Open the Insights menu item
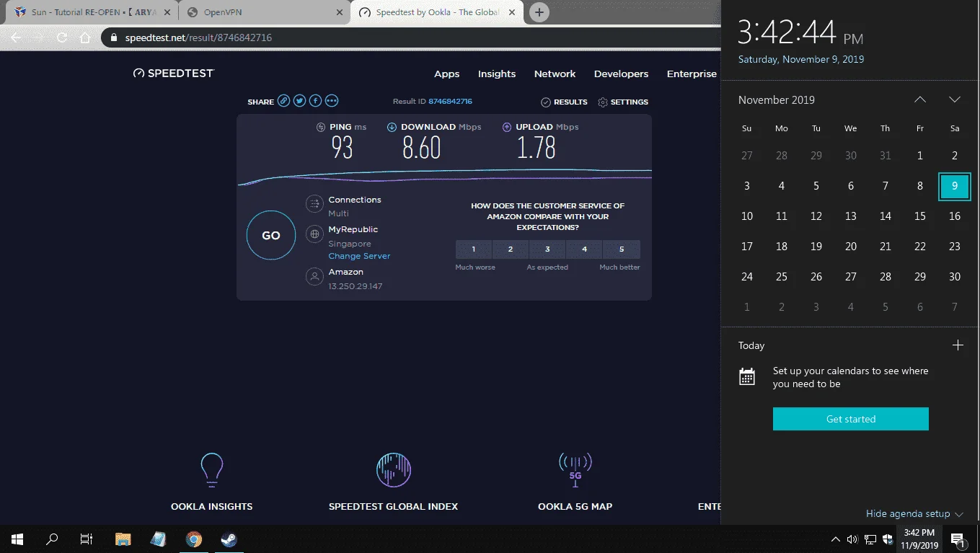The width and height of the screenshot is (980, 553). (x=497, y=74)
